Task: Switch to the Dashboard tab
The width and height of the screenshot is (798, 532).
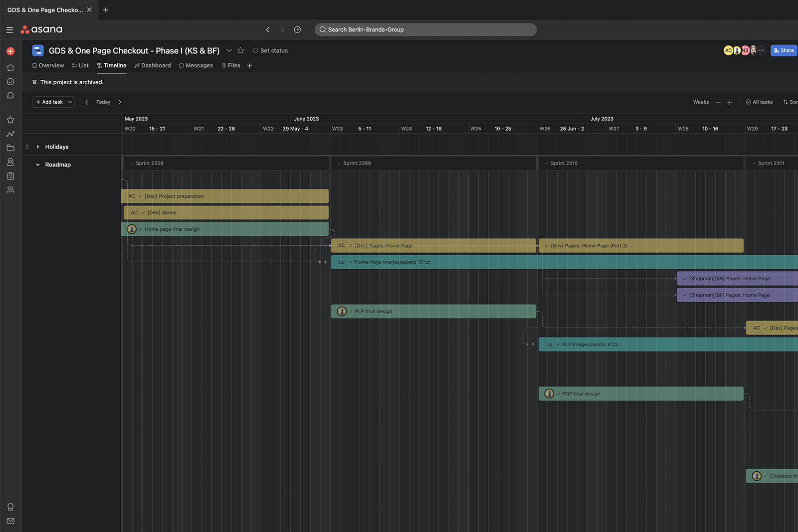Action: click(x=153, y=66)
